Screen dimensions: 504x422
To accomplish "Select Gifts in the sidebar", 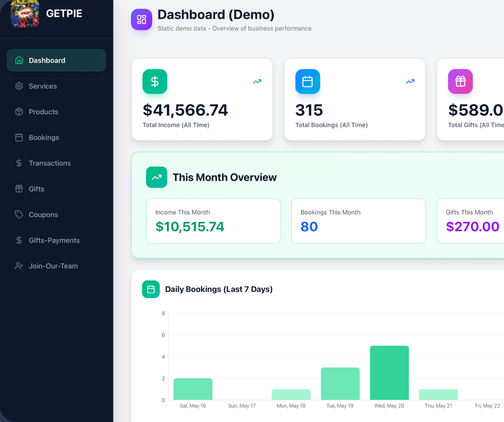I will [56, 189].
